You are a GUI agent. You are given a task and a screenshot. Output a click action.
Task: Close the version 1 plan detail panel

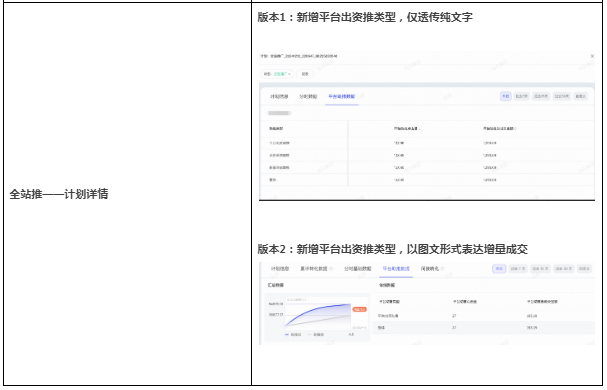pos(592,56)
